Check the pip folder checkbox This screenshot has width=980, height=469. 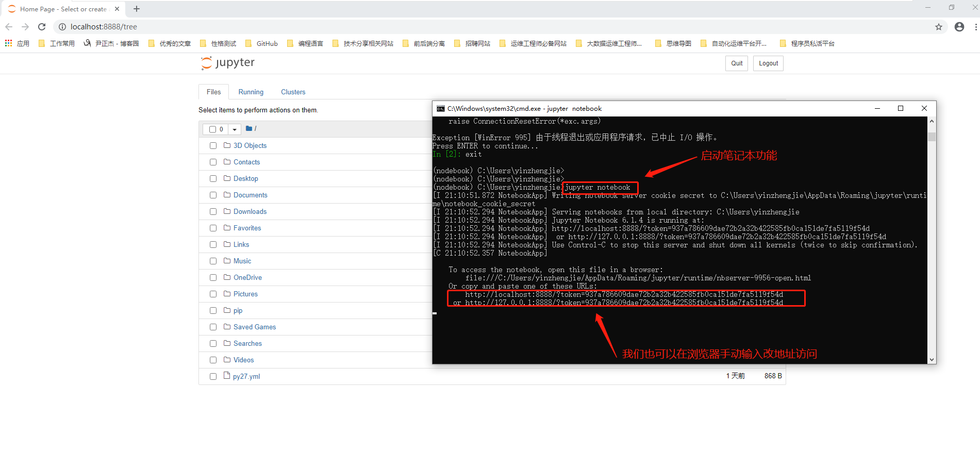point(213,311)
